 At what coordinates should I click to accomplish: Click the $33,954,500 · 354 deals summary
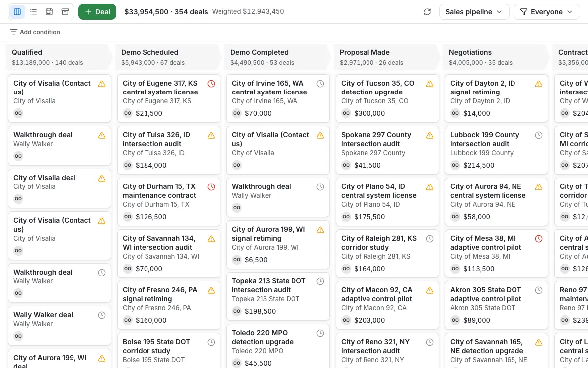pyautogui.click(x=166, y=12)
